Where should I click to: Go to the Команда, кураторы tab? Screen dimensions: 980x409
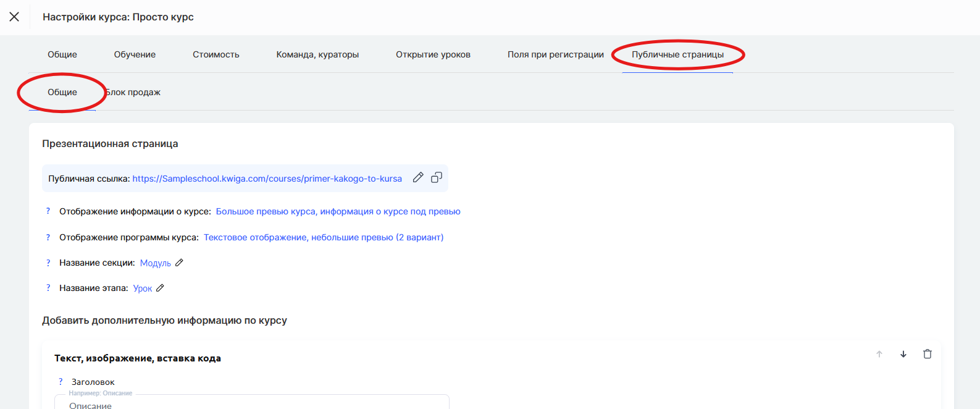pos(317,54)
